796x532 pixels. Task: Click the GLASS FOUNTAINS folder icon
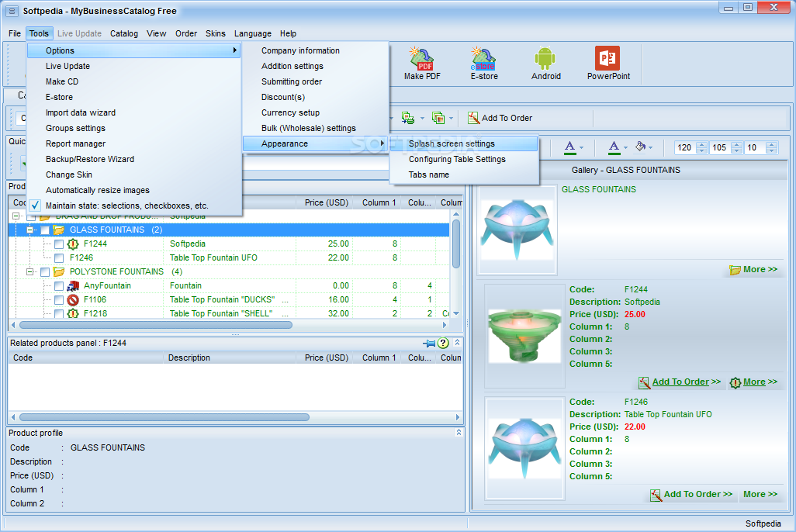click(59, 230)
